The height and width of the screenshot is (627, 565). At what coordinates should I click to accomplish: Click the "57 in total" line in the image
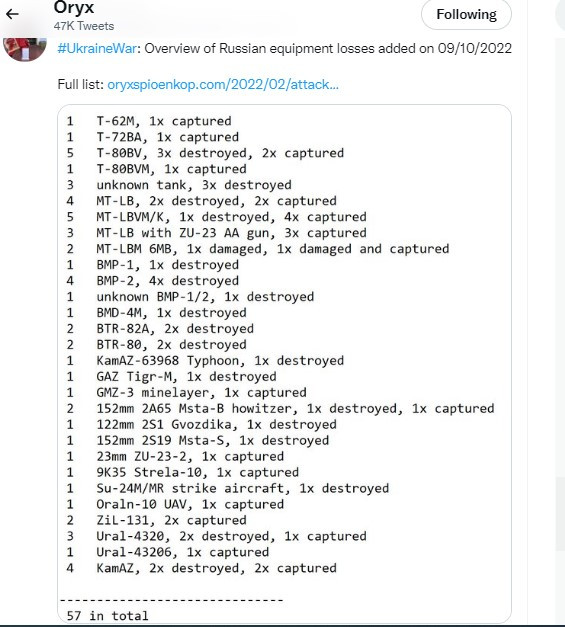(x=108, y=615)
